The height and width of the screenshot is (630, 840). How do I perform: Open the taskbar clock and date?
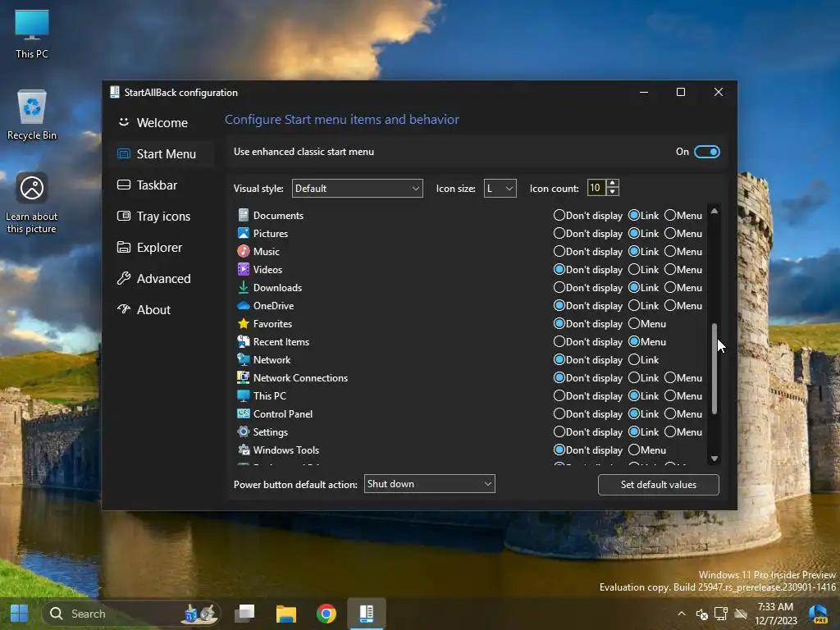click(776, 614)
